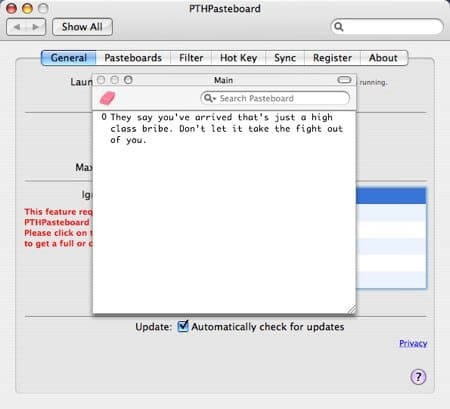
Task: Open help with the question mark button
Action: 418,377
